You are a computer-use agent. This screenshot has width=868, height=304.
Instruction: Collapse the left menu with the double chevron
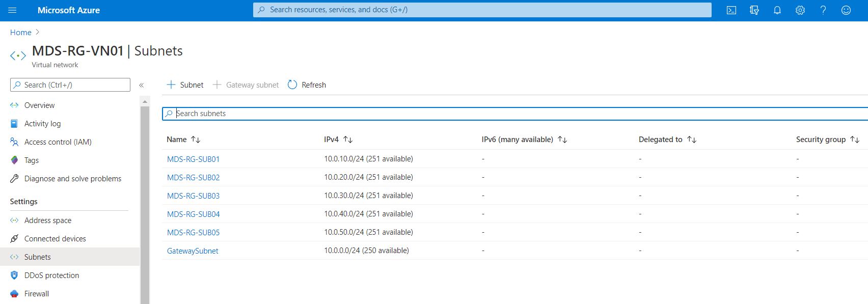coord(142,85)
